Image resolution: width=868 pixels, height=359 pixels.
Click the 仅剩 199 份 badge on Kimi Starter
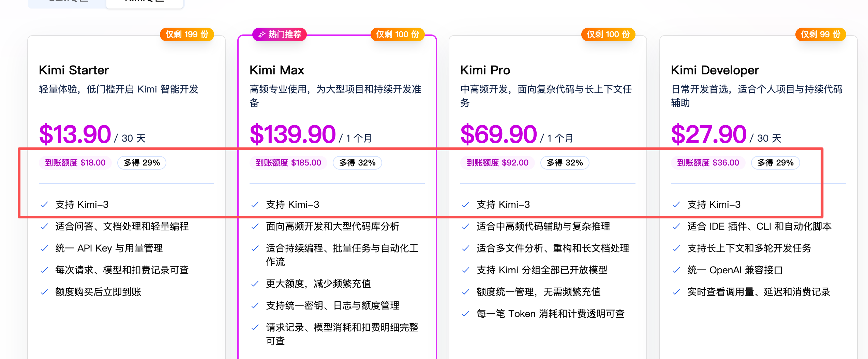pyautogui.click(x=187, y=34)
